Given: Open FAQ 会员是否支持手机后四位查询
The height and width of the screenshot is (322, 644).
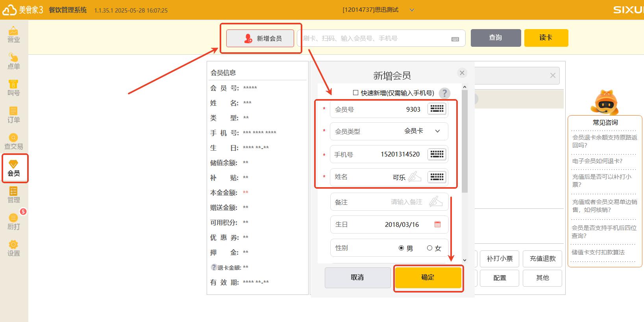Looking at the screenshot, I should [x=604, y=232].
